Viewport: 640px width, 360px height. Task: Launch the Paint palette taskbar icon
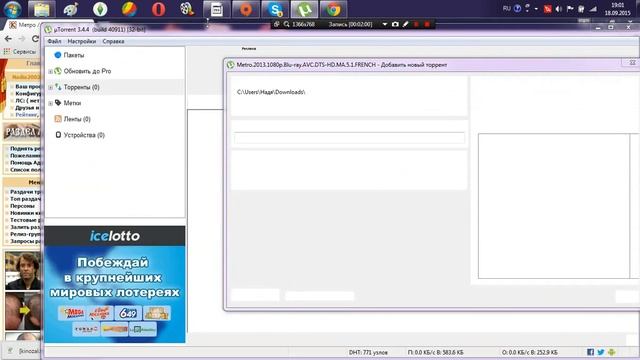click(x=71, y=9)
